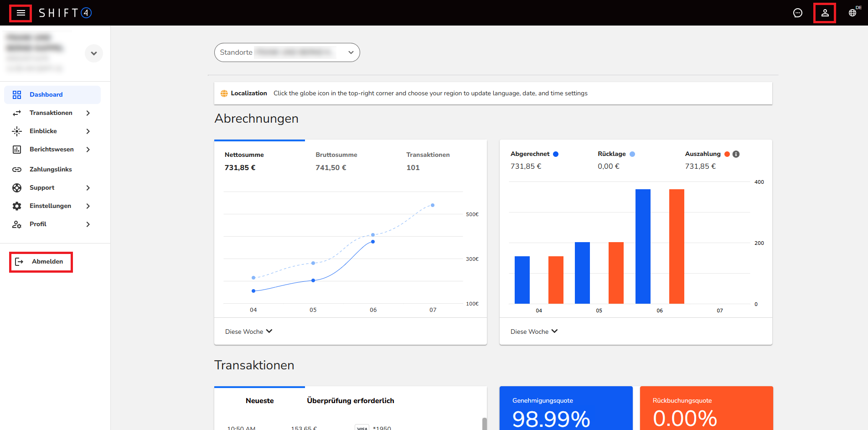Expand the merchant account chevron
Viewport: 868px width, 430px height.
94,53
